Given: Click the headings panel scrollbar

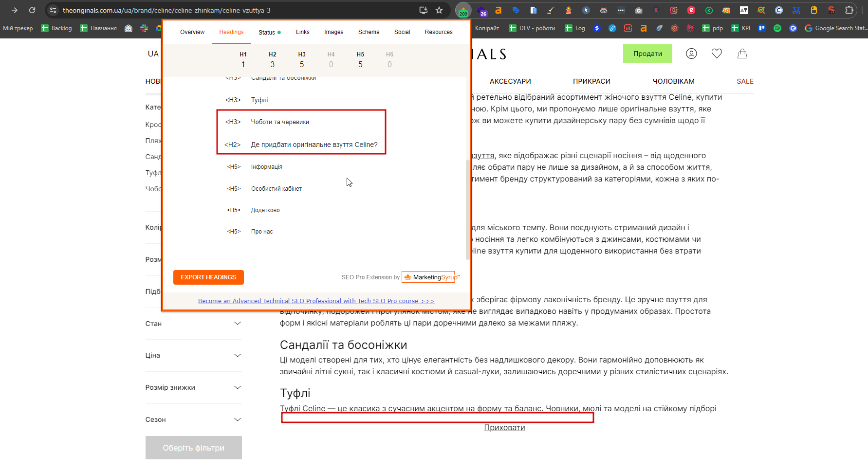Looking at the screenshot, I should [468, 209].
